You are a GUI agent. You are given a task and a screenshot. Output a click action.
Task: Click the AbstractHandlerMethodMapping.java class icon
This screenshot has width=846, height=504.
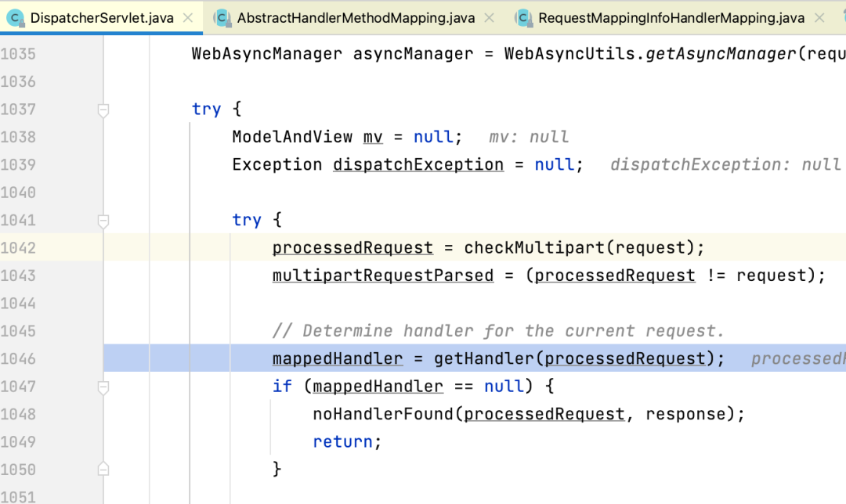222,17
